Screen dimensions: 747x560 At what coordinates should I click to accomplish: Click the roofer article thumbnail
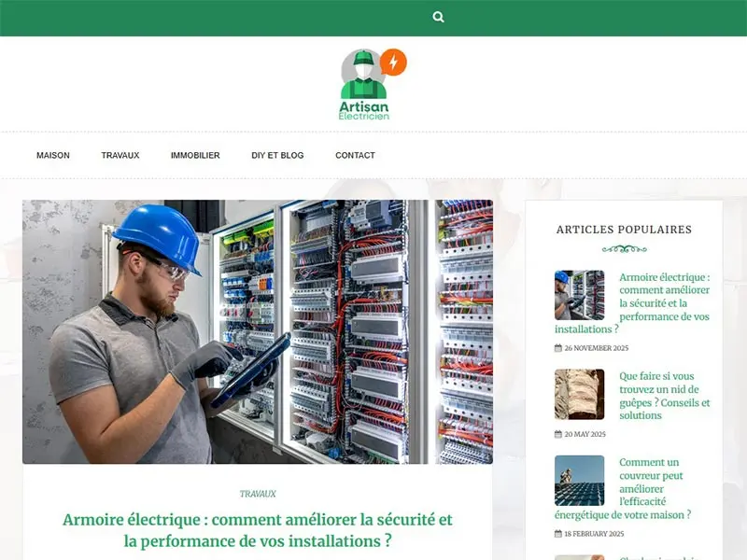click(x=579, y=480)
